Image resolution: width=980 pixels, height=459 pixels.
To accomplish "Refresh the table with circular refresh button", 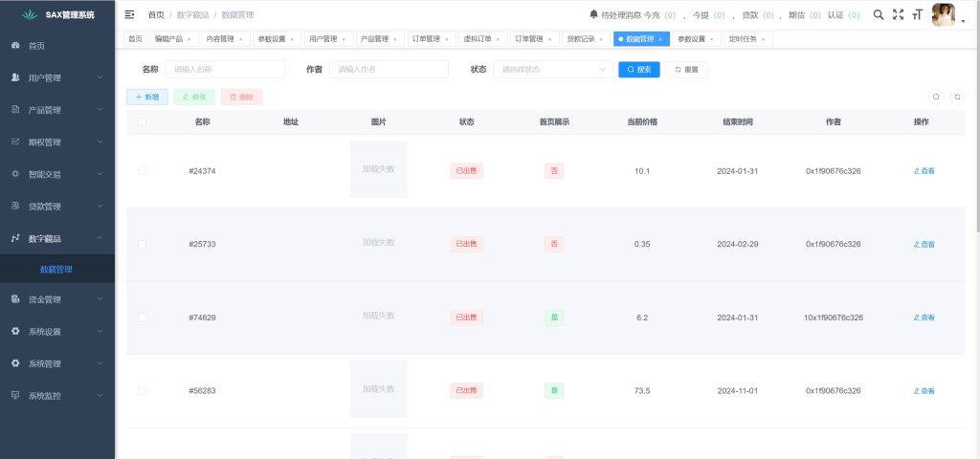I will (x=957, y=97).
